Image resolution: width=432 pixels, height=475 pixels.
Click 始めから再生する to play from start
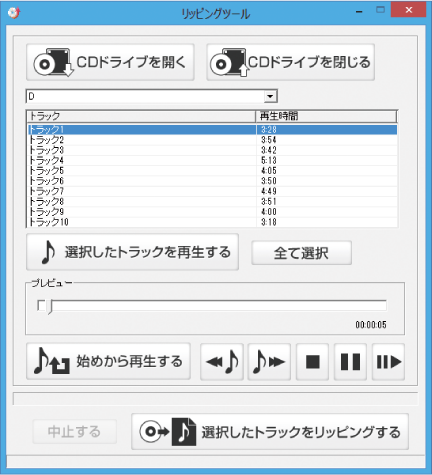108,361
